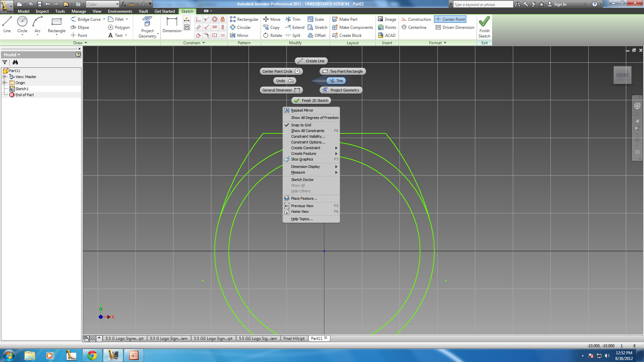644x362 pixels.
Task: Select the Trim tool in ribbon
Action: pos(293,19)
